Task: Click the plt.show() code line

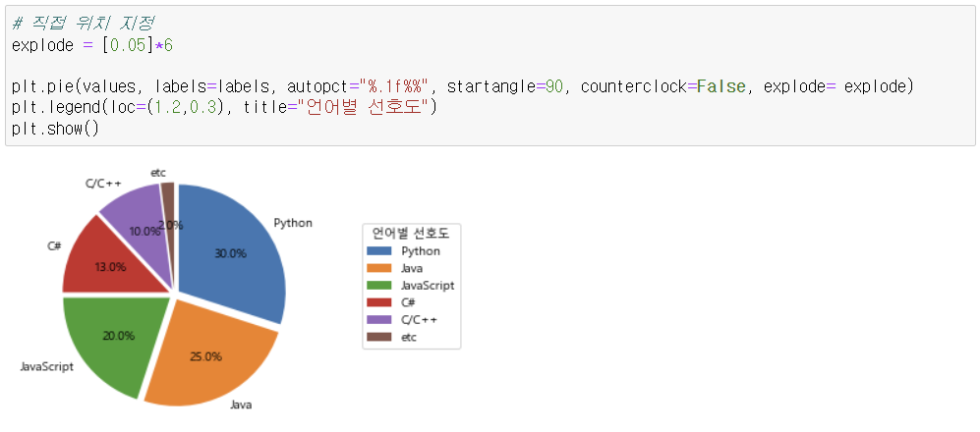Action: pos(55,130)
